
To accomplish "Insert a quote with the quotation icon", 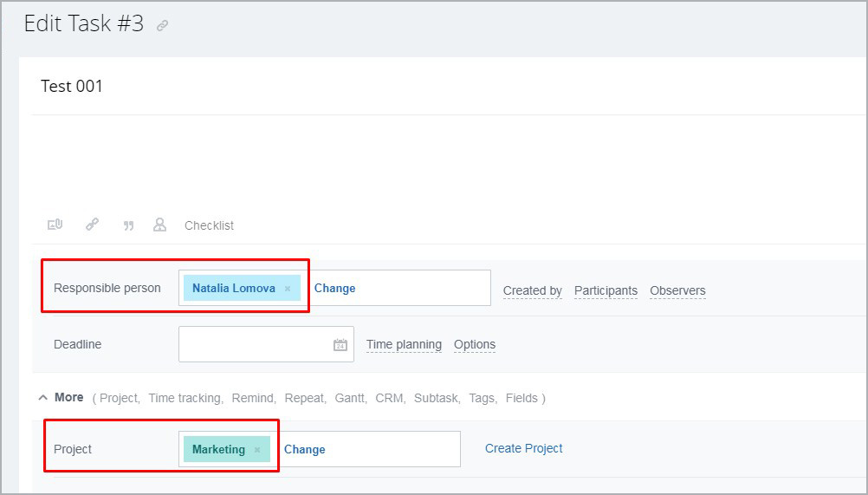I will point(128,225).
